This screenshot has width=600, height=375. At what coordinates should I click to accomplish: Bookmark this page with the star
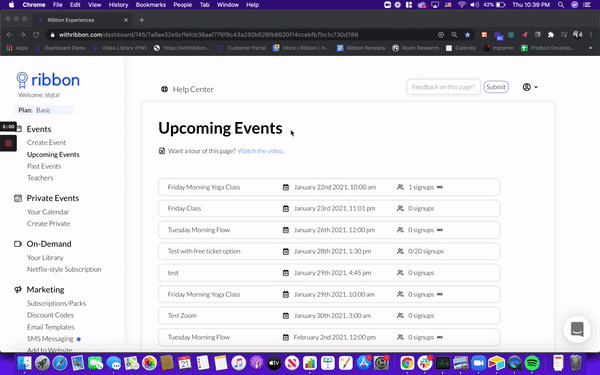pyautogui.click(x=467, y=35)
